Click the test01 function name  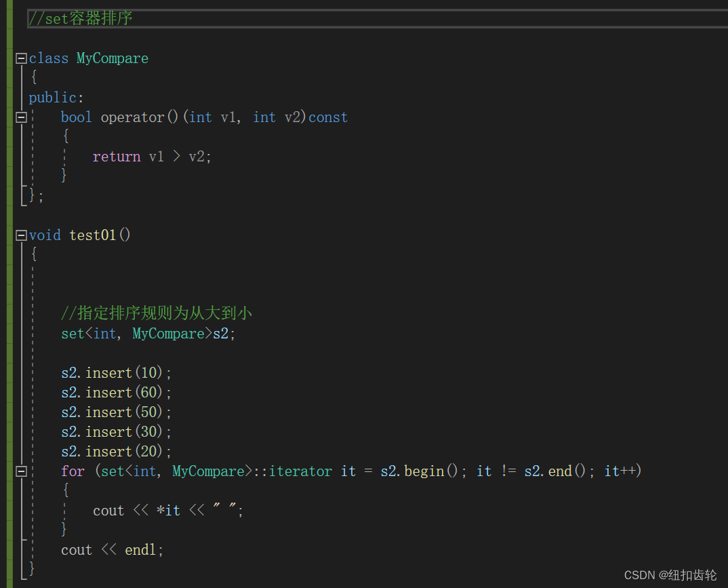pyautogui.click(x=92, y=235)
